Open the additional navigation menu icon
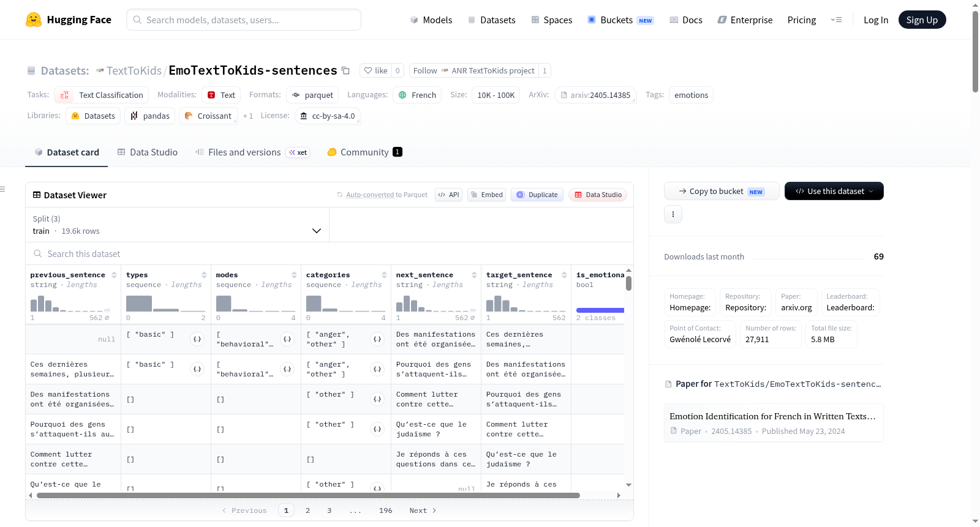Viewport: 980px width, 527px height. [836, 20]
